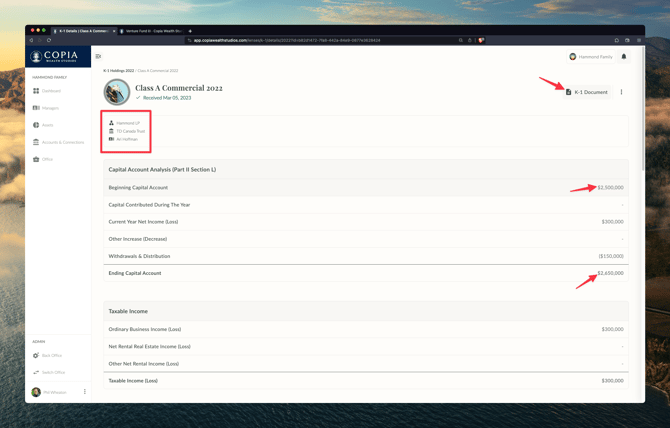Click the Switch Office arrows icon
Screen dimensions: 670x428
click(x=36, y=372)
